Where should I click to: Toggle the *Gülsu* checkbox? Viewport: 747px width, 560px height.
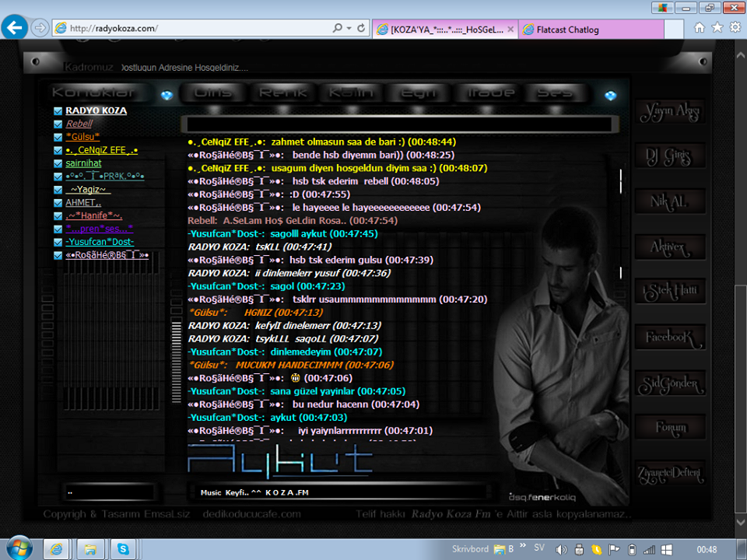tap(58, 137)
